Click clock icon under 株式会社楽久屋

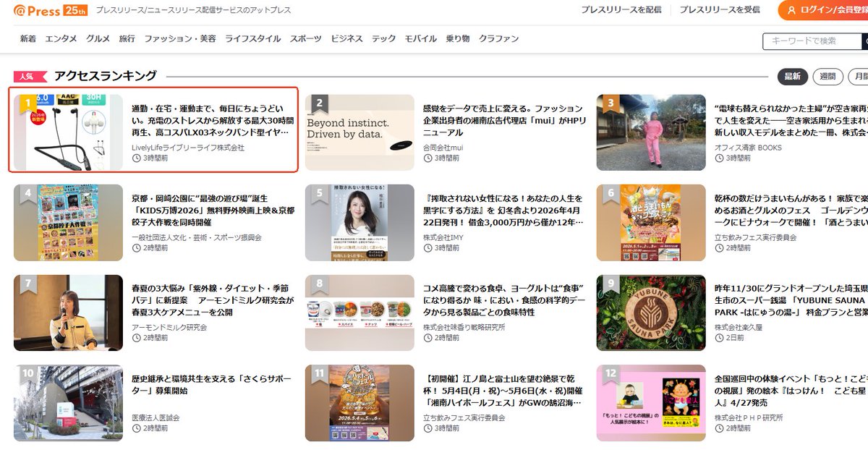pos(718,338)
